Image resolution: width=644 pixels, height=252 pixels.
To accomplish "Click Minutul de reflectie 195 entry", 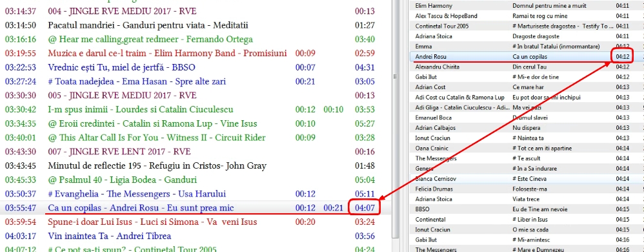I will click(x=196, y=165).
